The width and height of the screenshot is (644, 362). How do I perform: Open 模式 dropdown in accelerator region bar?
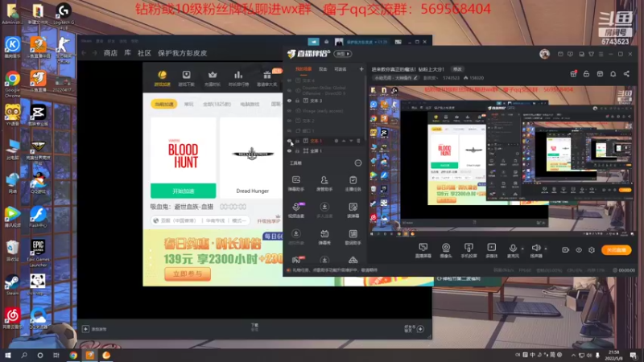tap(239, 220)
